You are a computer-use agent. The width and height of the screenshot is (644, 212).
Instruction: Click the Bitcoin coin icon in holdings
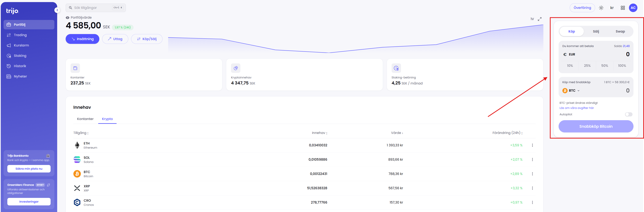(x=77, y=174)
